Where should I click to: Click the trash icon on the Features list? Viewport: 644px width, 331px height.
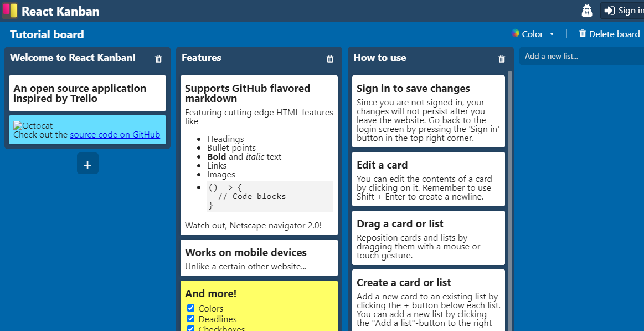pyautogui.click(x=331, y=58)
